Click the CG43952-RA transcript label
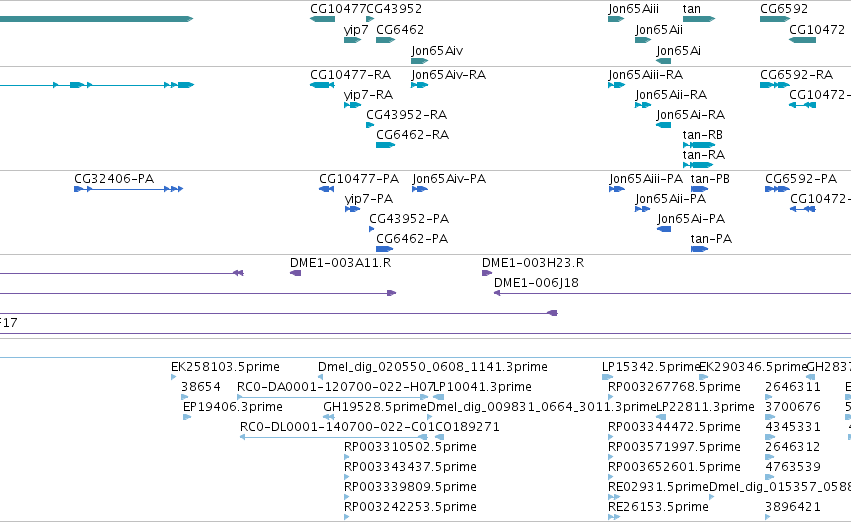The height and width of the screenshot is (522, 851). (407, 114)
